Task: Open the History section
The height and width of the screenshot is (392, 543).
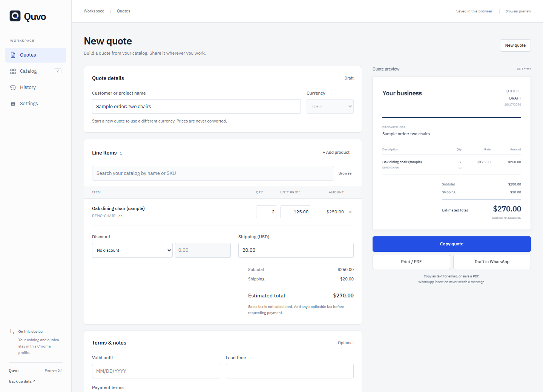Action: point(35,87)
